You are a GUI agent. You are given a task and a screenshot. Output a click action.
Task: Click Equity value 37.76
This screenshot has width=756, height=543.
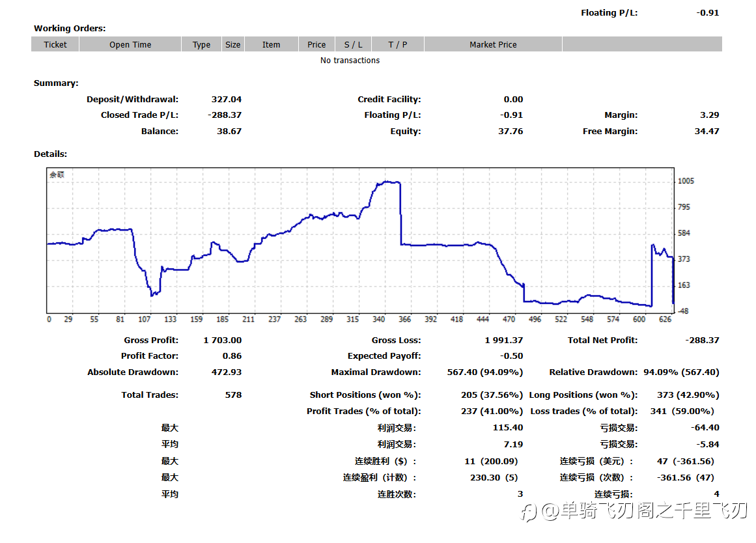tap(511, 131)
